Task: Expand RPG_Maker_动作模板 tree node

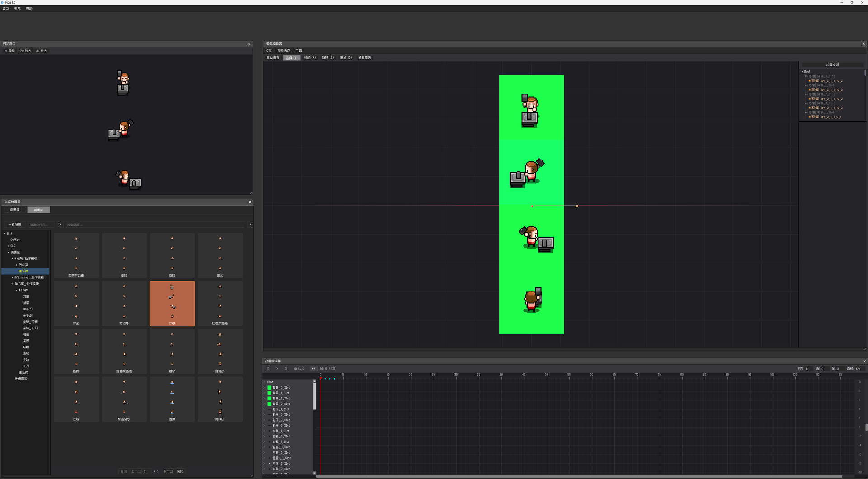Action: pyautogui.click(x=12, y=277)
